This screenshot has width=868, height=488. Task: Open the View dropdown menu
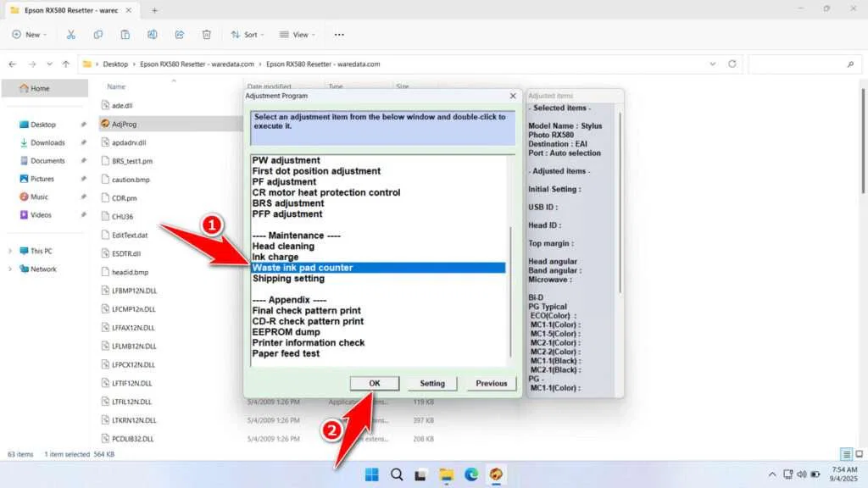tap(297, 34)
